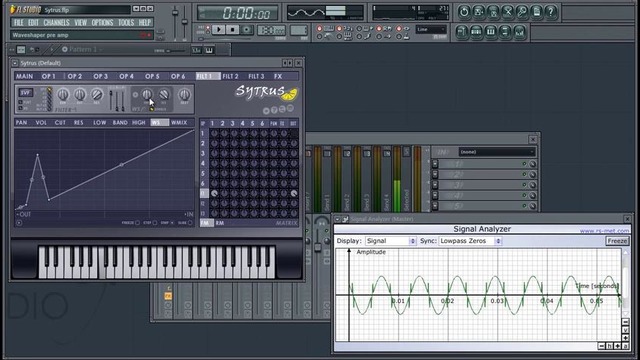Open Signal Analyzer window menu arrow
Image resolution: width=640 pixels, height=360 pixels.
click(x=338, y=219)
